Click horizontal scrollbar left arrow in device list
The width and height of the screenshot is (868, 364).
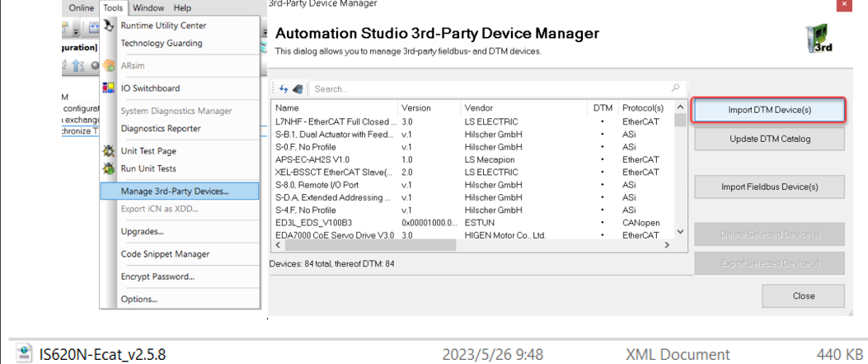pyautogui.click(x=276, y=245)
